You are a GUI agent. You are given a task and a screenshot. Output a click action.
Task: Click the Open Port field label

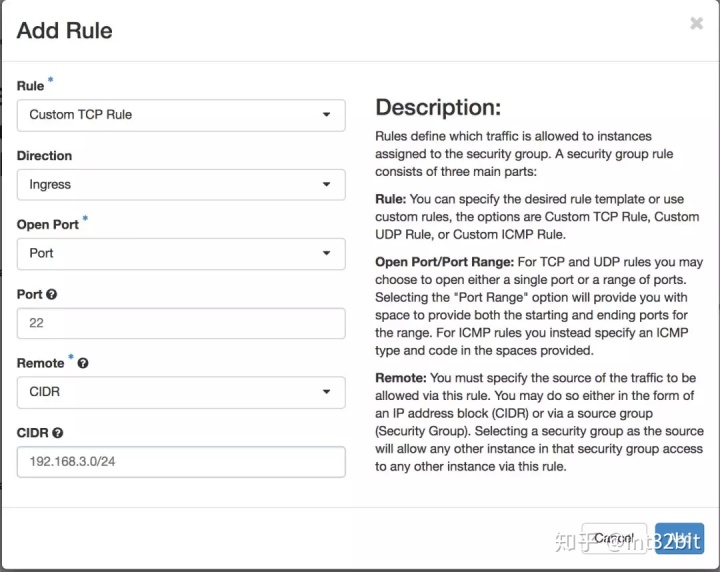coord(48,225)
